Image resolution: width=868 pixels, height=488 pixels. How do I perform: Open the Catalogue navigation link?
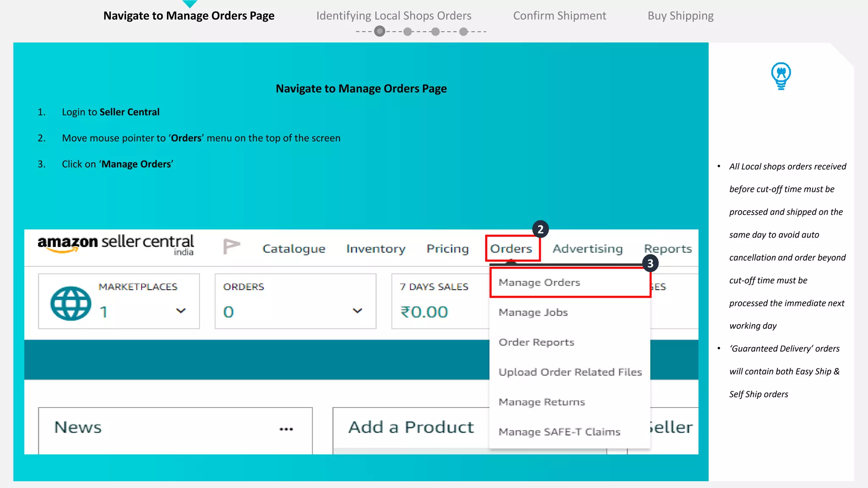294,249
